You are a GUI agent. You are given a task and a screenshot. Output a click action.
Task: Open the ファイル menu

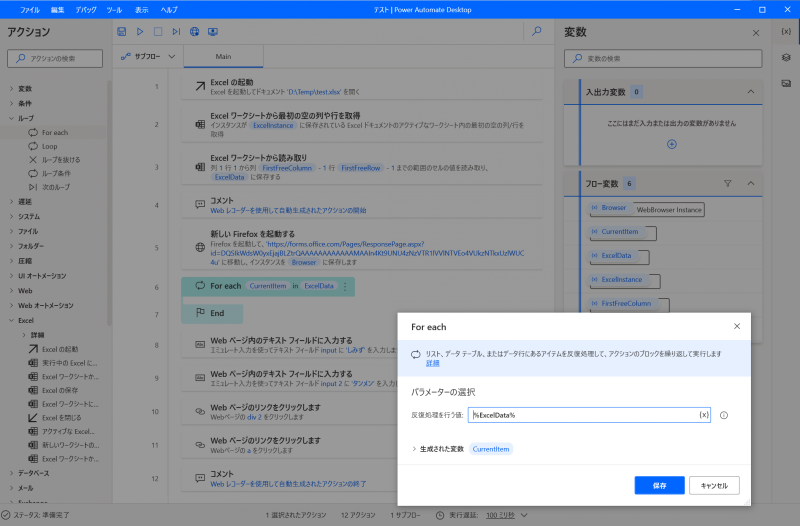pyautogui.click(x=30, y=10)
